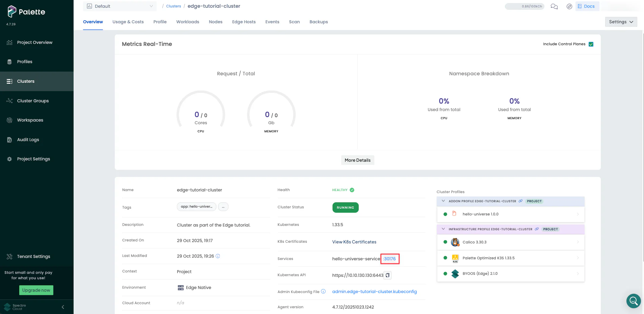Open the Settings dropdown

[621, 22]
